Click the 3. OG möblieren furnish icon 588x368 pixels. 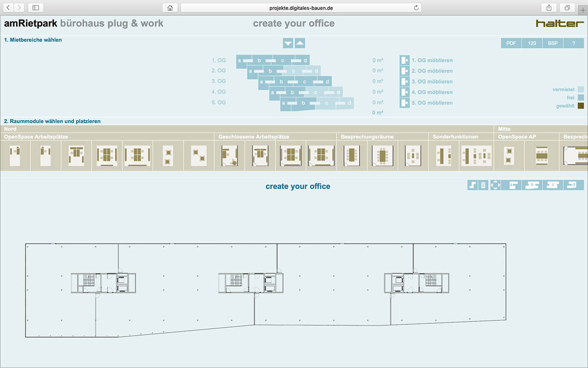point(404,81)
